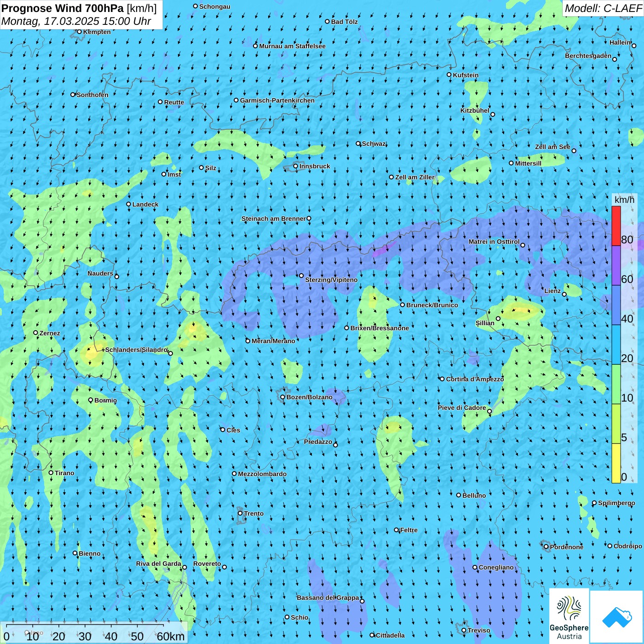Click the Garmisch-Partenkirchen label

click(x=277, y=100)
